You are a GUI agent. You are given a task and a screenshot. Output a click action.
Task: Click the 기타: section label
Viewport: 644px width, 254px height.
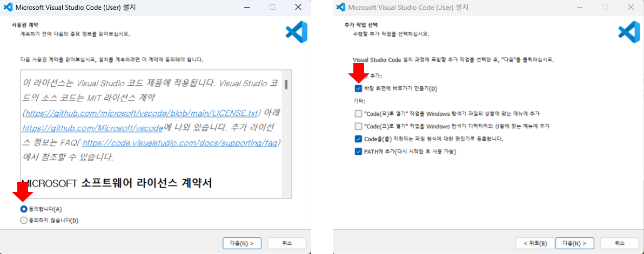tap(359, 101)
